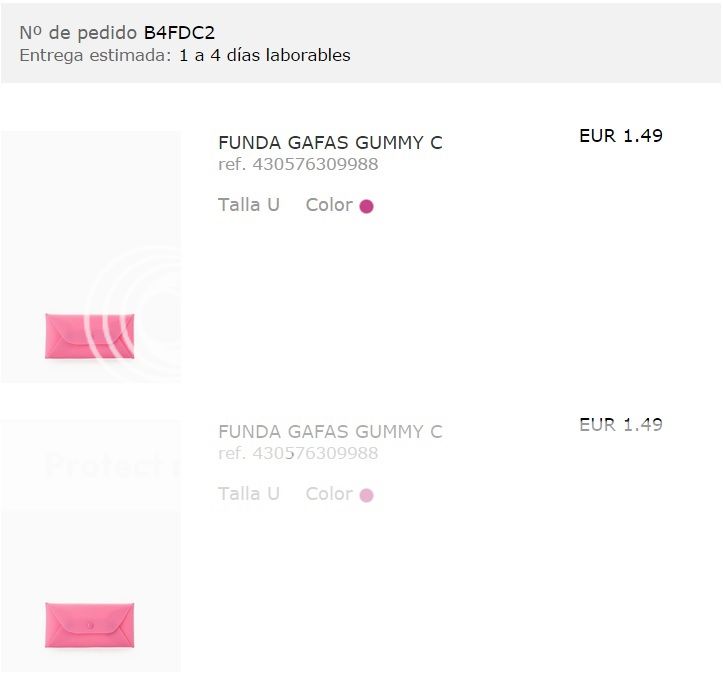Click the '1 a 4 días laborables' text
Image resolution: width=723 pixels, height=690 pixels.
[x=265, y=56]
